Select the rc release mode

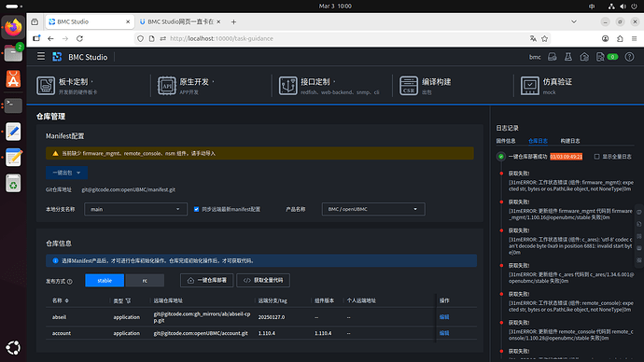145,280
